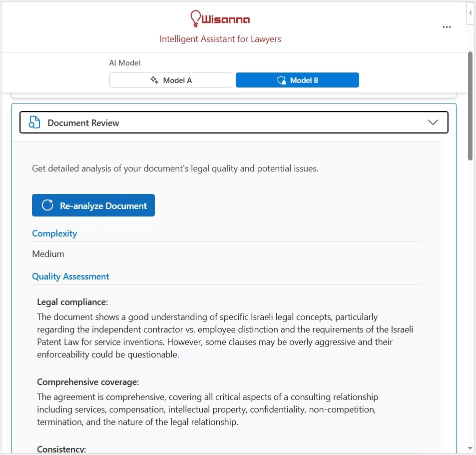Click the Document Review magnifier page icon
Screen dimensions: 476x455
coord(34,122)
